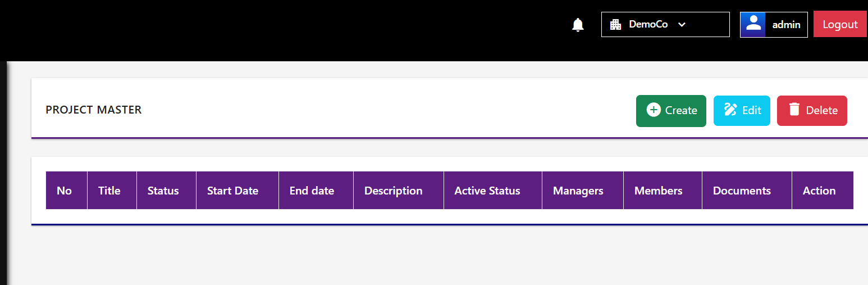Open the admin profile menu
This screenshot has height=285, width=868.
pos(774,25)
